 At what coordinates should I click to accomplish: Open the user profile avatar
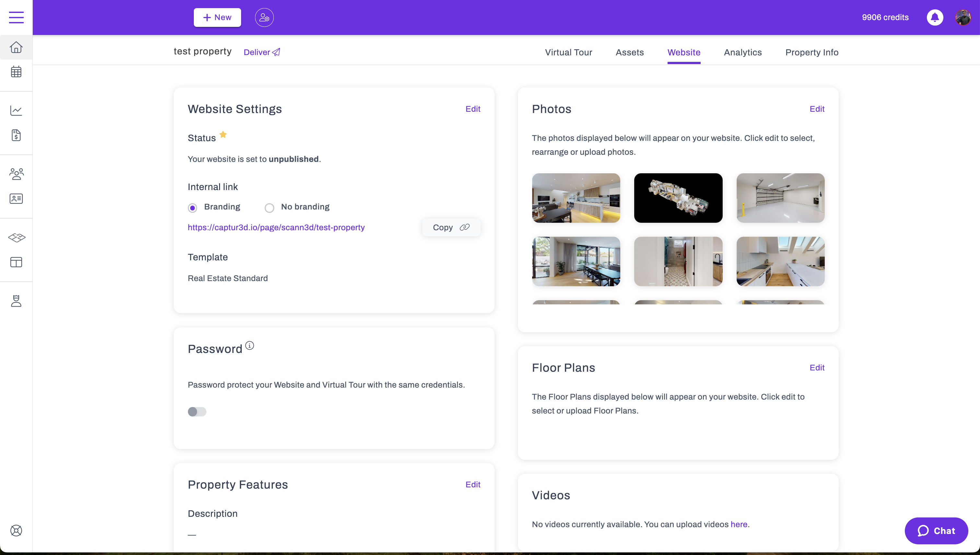click(x=963, y=17)
